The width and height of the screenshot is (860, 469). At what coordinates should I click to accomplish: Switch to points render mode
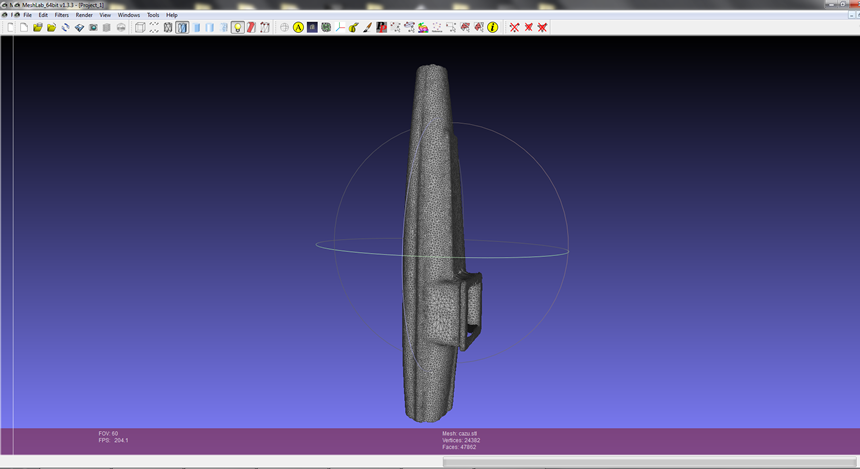click(x=154, y=27)
